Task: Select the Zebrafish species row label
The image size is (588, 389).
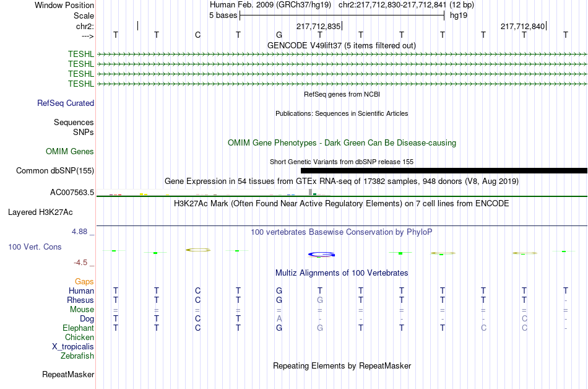Action: tap(77, 356)
